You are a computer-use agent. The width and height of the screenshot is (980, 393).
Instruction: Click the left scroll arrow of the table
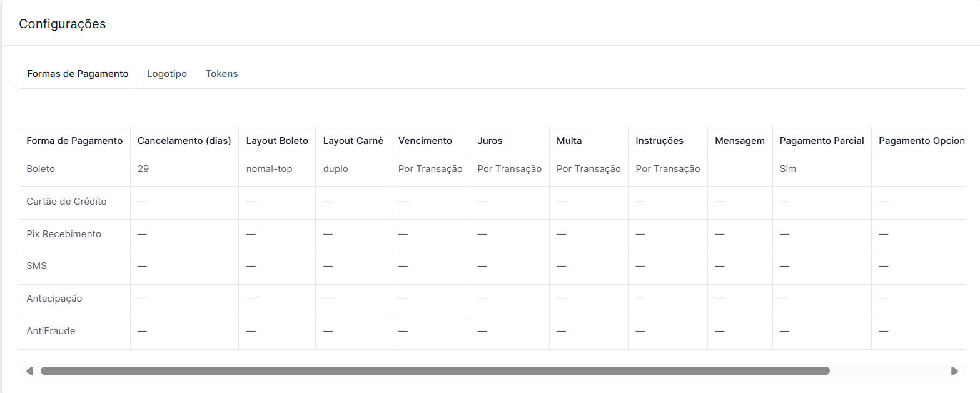point(29,371)
